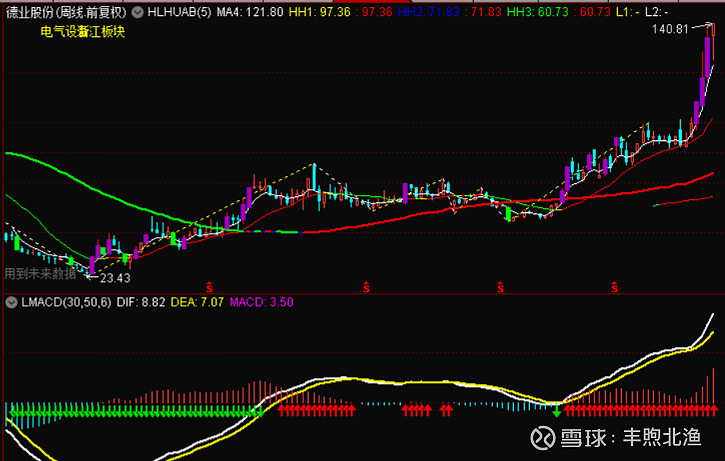Open dropdown arrow next to LMACD(30,50,6)
Viewport: 725px width, 461px height.
click(x=12, y=302)
